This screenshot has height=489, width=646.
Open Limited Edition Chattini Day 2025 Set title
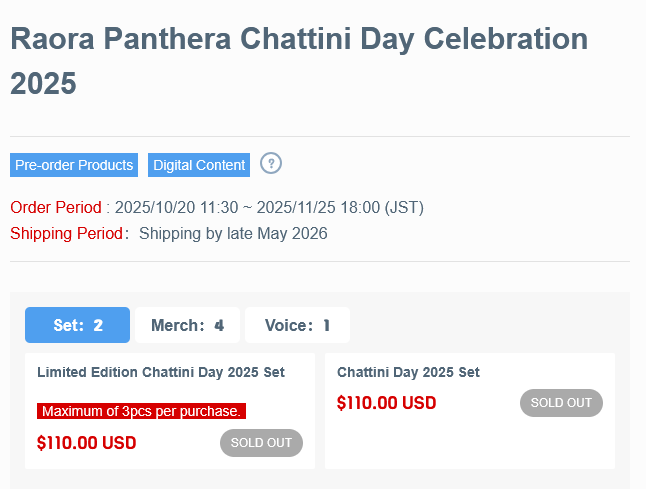tap(161, 372)
